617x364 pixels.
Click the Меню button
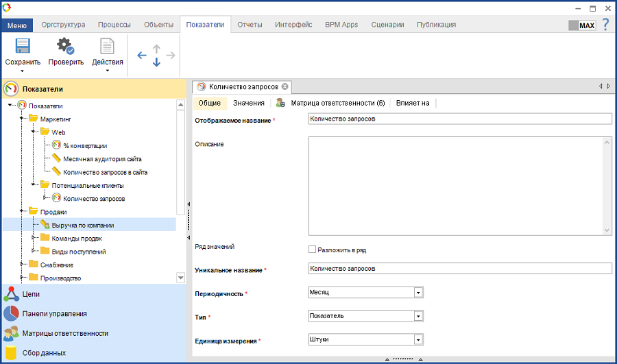(17, 25)
